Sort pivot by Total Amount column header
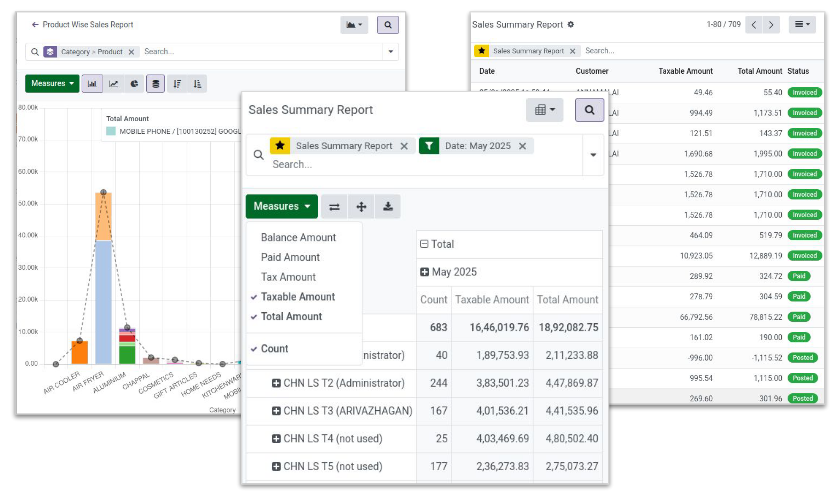 click(x=567, y=299)
